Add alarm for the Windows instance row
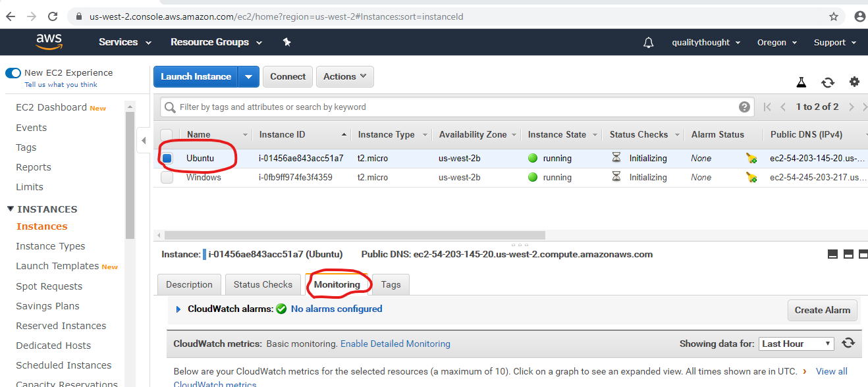Screen dimensions: 868x387 click(x=751, y=177)
